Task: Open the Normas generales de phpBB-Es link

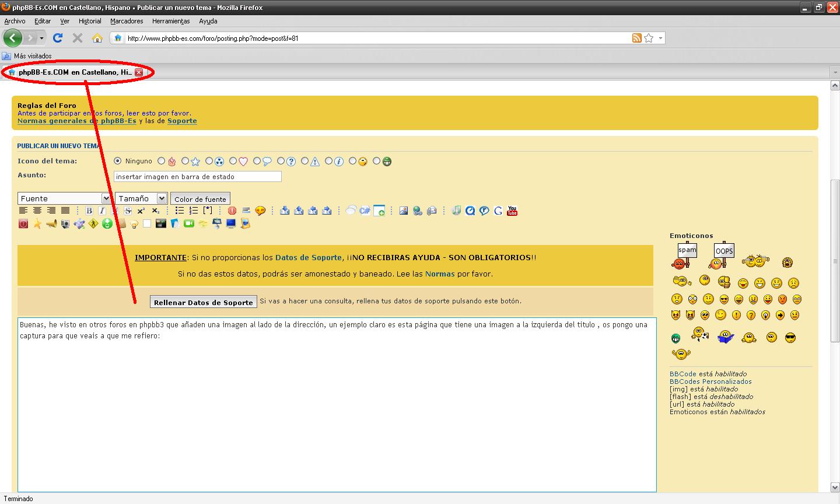Action: point(76,121)
